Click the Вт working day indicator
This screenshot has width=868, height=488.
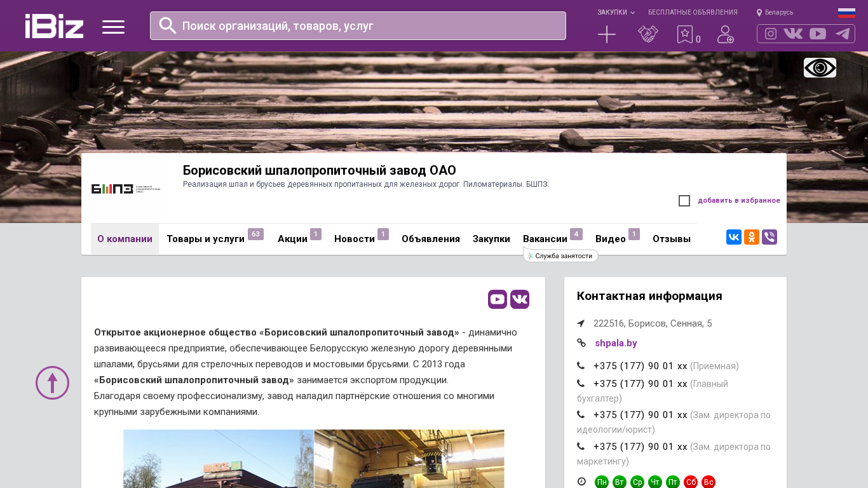pos(620,482)
